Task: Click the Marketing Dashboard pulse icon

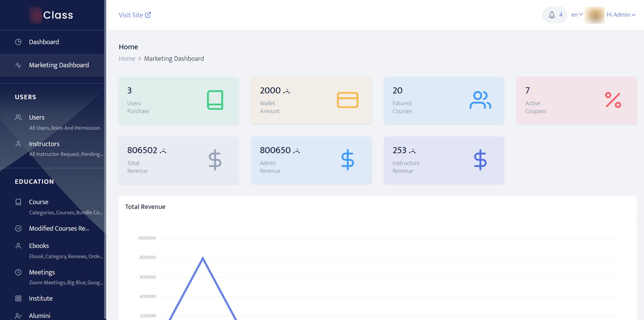Action: 18,65
